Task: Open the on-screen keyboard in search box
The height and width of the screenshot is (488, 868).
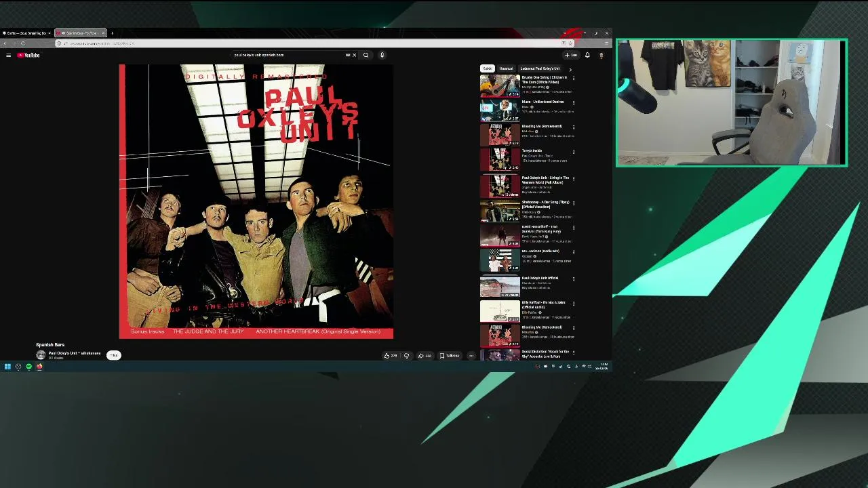Action: 348,55
